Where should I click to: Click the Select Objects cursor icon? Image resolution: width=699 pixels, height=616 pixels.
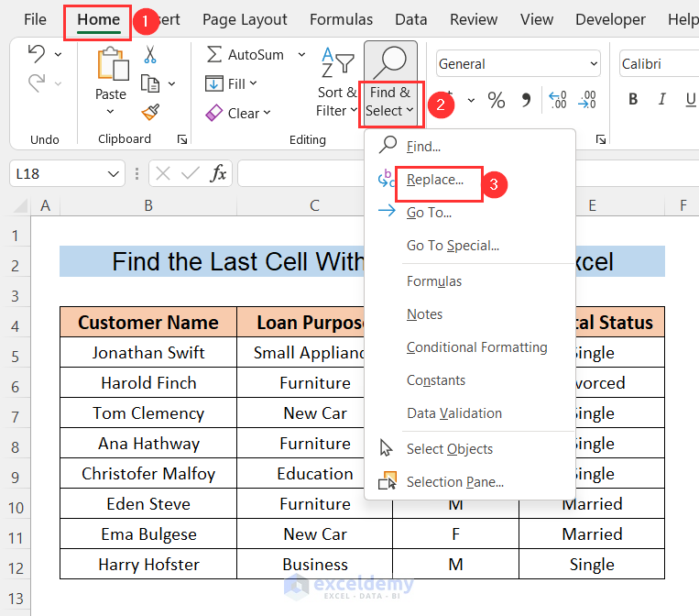click(386, 448)
